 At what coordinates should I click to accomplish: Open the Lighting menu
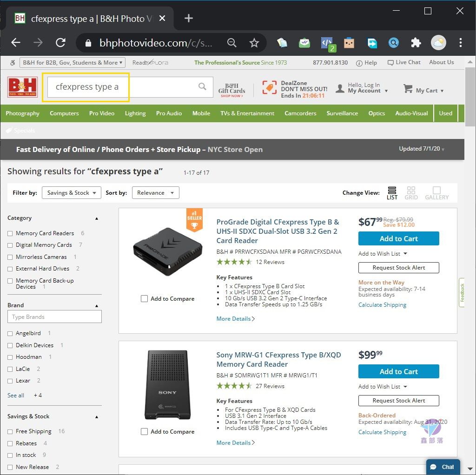(135, 113)
